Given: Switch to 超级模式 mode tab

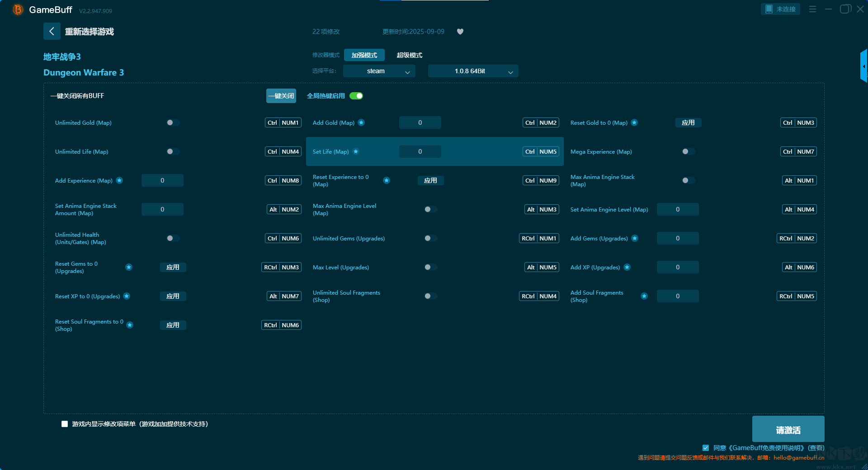Looking at the screenshot, I should pyautogui.click(x=409, y=55).
